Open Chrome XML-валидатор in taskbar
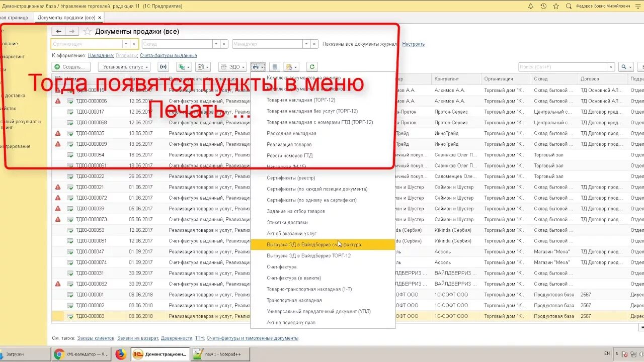This screenshot has width=644, height=362. coord(81,354)
